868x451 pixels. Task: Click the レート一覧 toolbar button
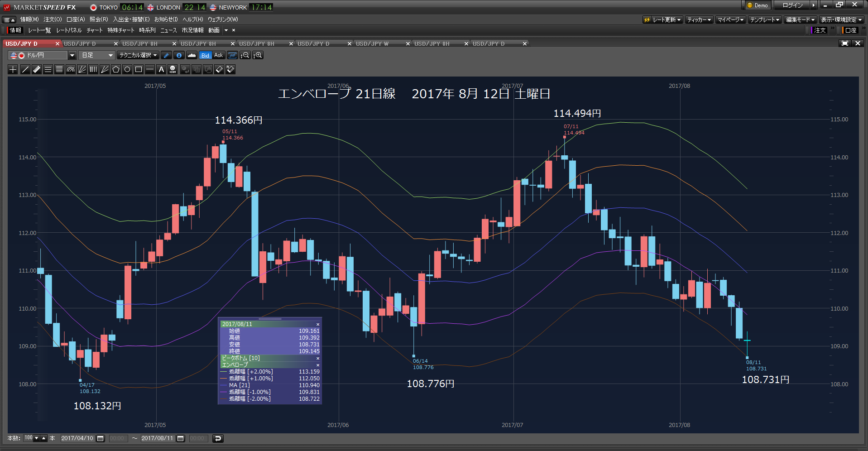click(x=39, y=30)
